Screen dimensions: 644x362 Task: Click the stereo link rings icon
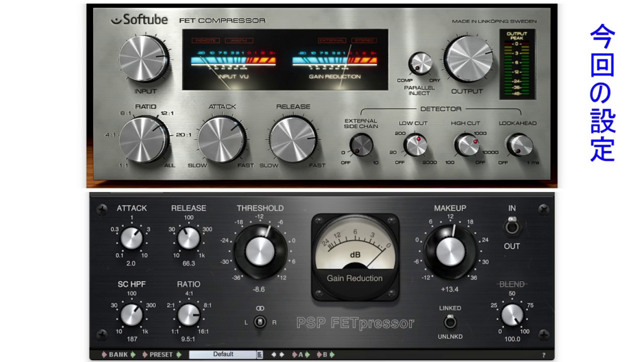point(260,308)
